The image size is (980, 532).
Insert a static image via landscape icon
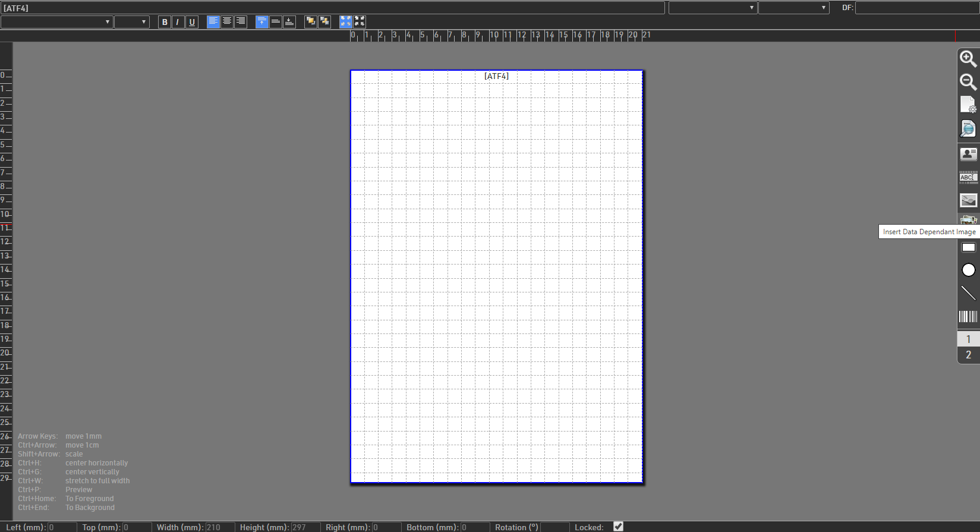(x=968, y=200)
